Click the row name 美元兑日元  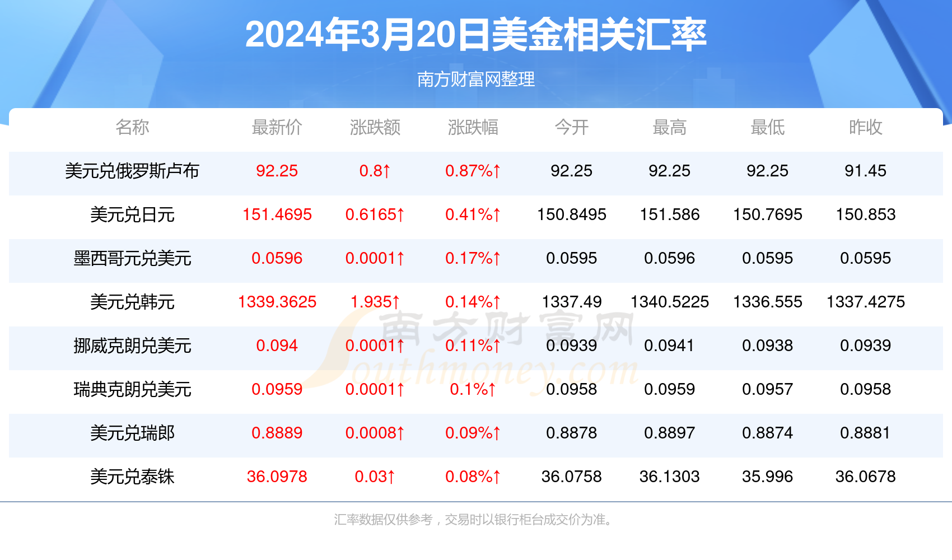[132, 214]
